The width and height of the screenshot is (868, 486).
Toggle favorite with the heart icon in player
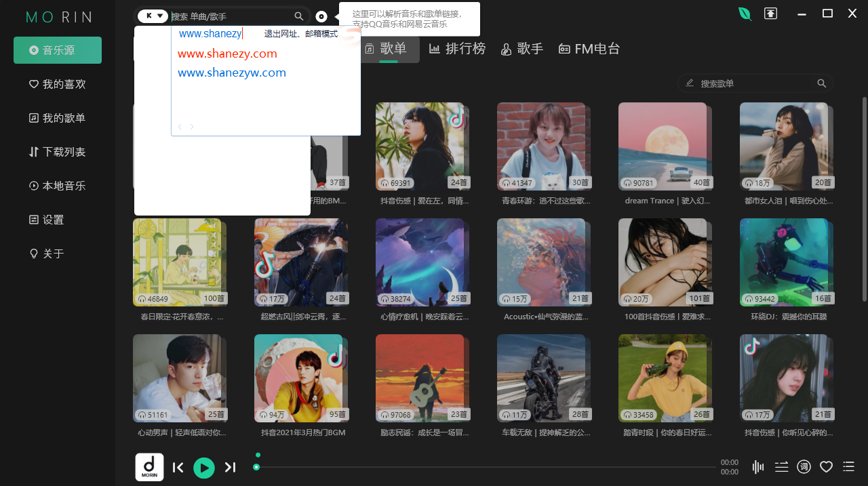coord(826,466)
